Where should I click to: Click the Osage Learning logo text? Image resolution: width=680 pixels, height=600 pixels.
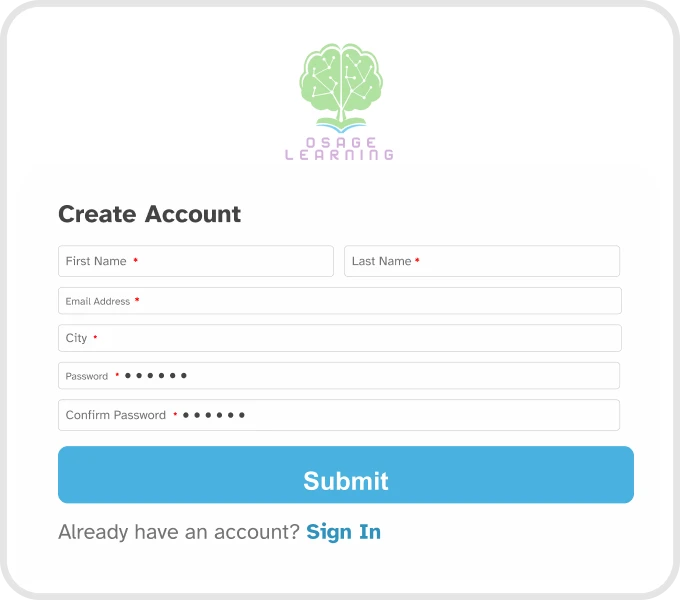[339, 149]
